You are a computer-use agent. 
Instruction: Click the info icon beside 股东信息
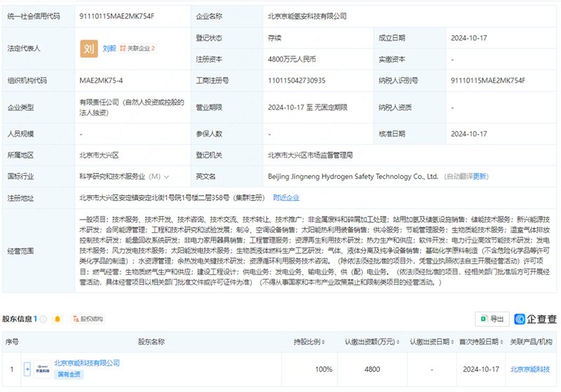[43, 319]
